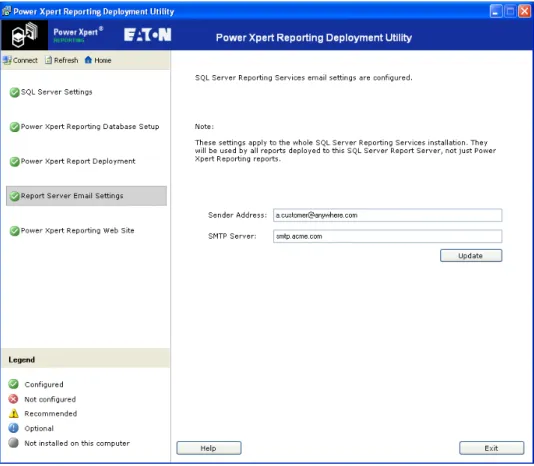The image size is (534, 466).
Task: Close the Deployment Utility window
Action: pos(525,12)
